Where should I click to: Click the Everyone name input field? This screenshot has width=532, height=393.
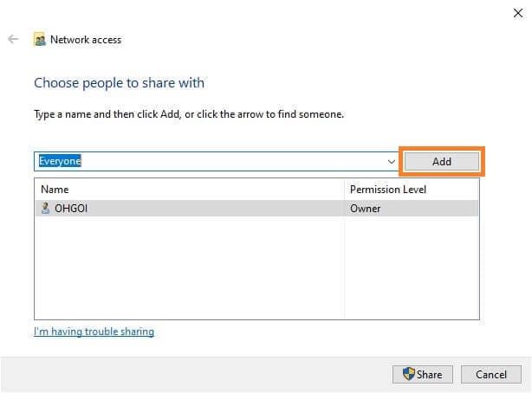(x=208, y=162)
